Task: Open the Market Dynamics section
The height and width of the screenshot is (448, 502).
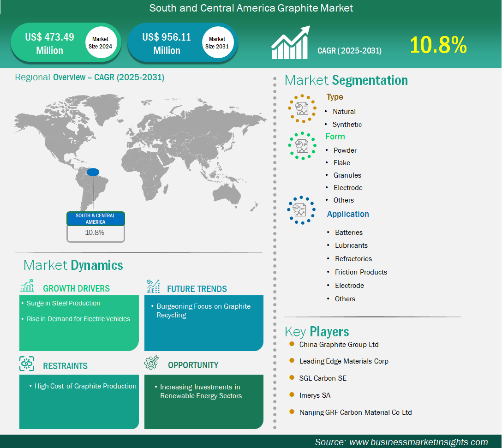Action: point(73,265)
